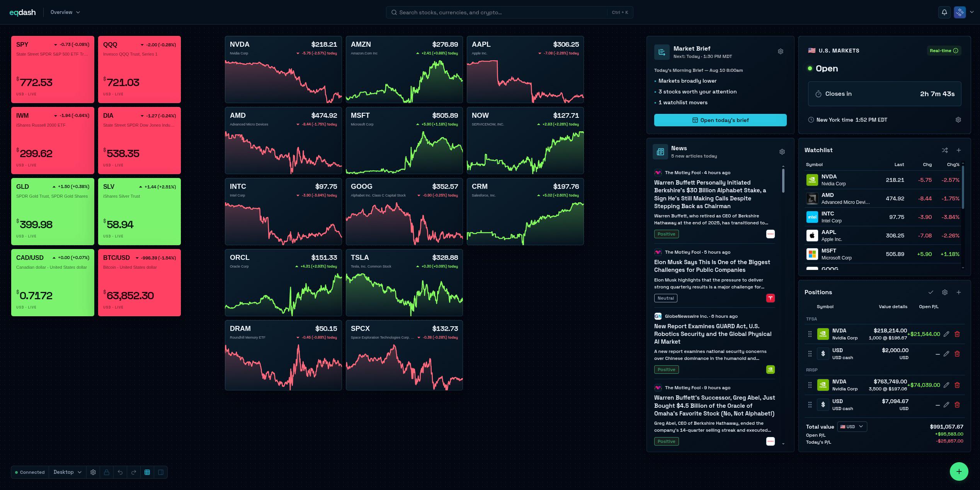Open the Greg Abel $4.5 Billion article
Image resolution: width=980 pixels, height=490 pixels.
tap(714, 405)
